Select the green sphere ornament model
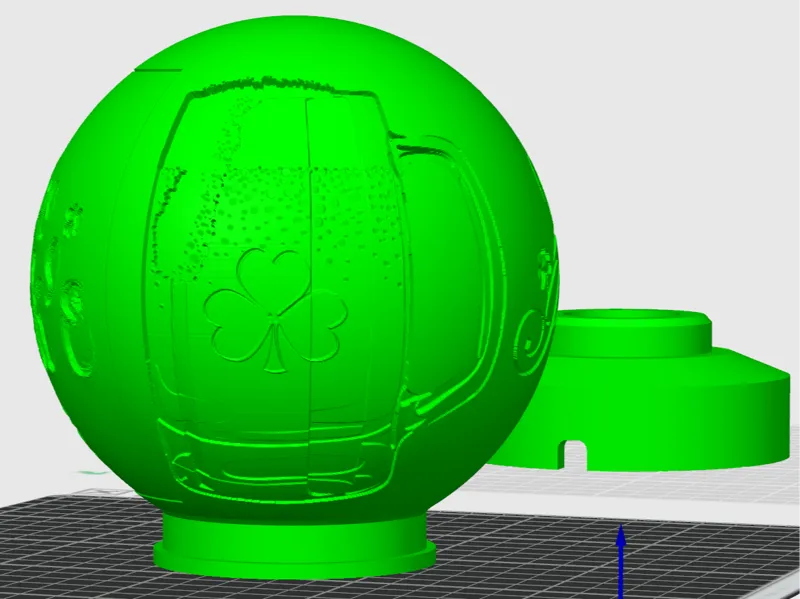 pyautogui.click(x=294, y=296)
